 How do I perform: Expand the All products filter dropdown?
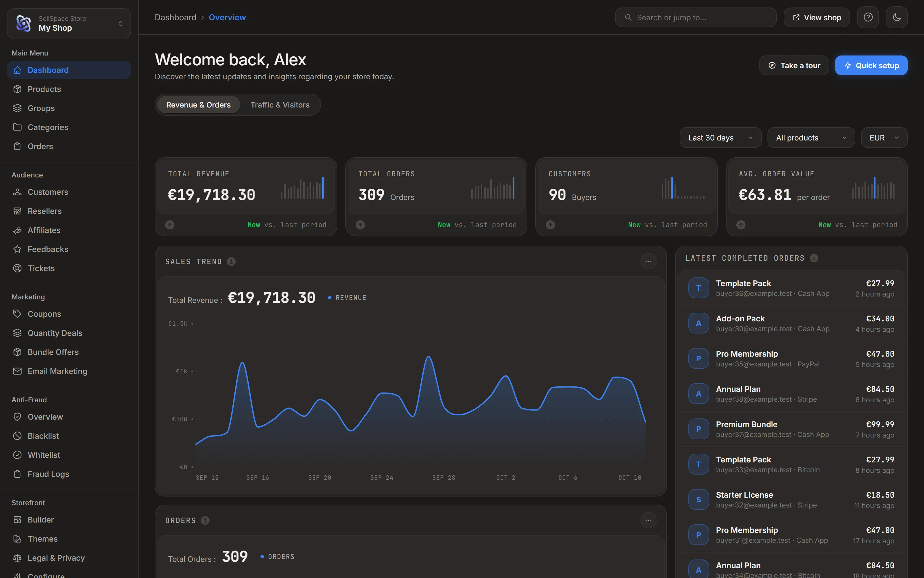pos(811,138)
